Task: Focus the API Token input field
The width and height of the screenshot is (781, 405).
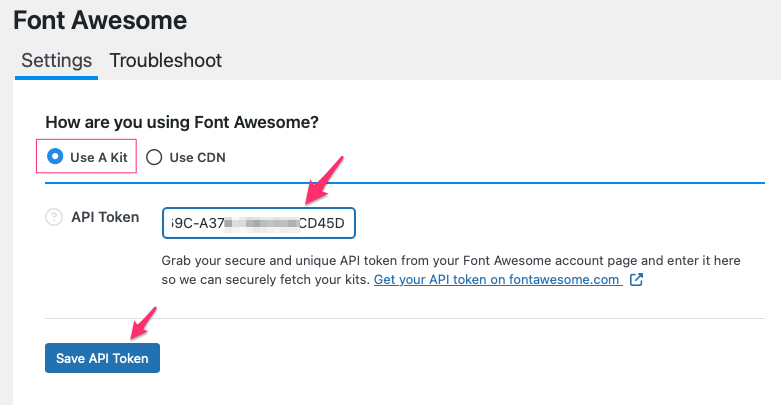Action: (258, 223)
